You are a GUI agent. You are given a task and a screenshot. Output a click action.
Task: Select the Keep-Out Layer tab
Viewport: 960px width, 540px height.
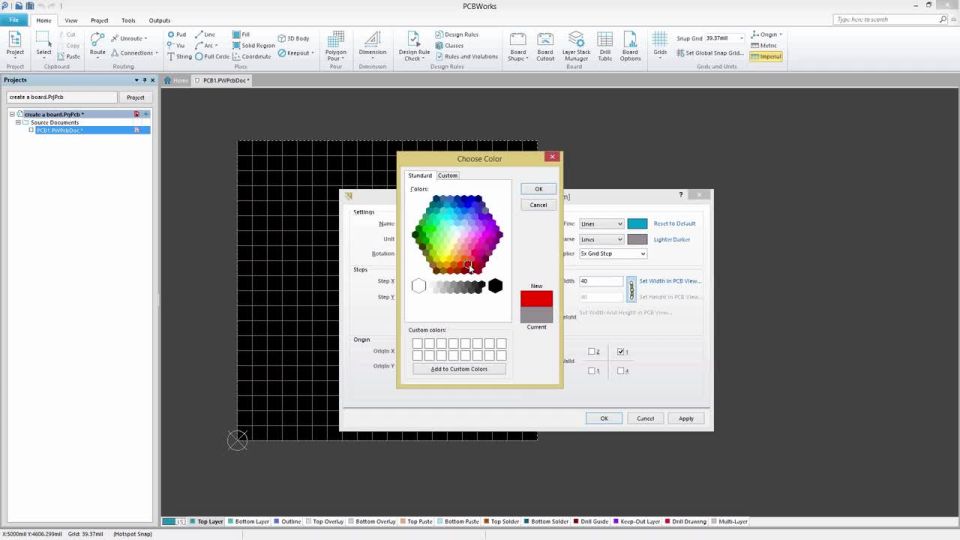[637, 522]
